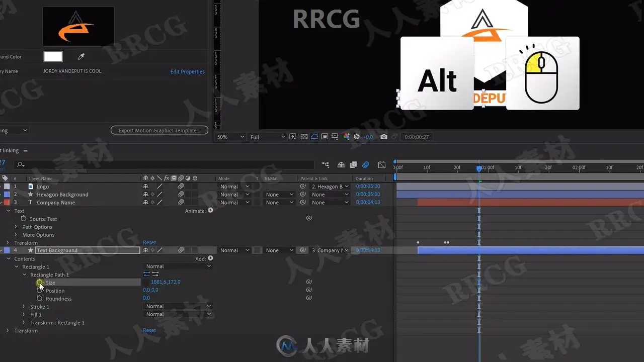Click the Logo layer parent pick whip
This screenshot has height=362, width=644.
click(x=303, y=187)
